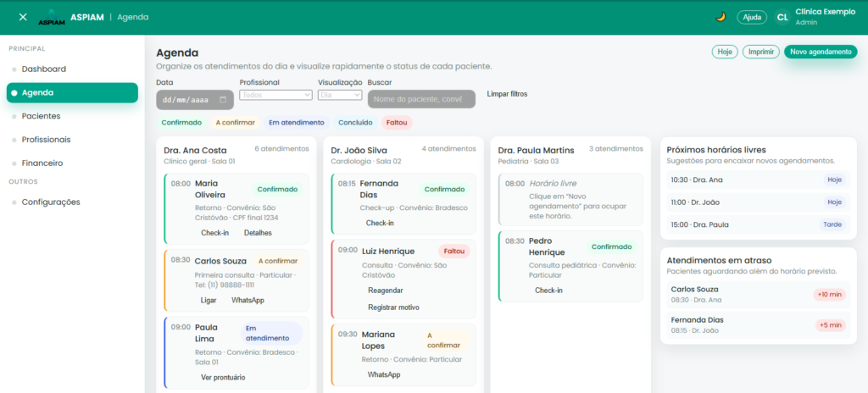Click Reagendar for Luiz Henrique

coord(386,291)
